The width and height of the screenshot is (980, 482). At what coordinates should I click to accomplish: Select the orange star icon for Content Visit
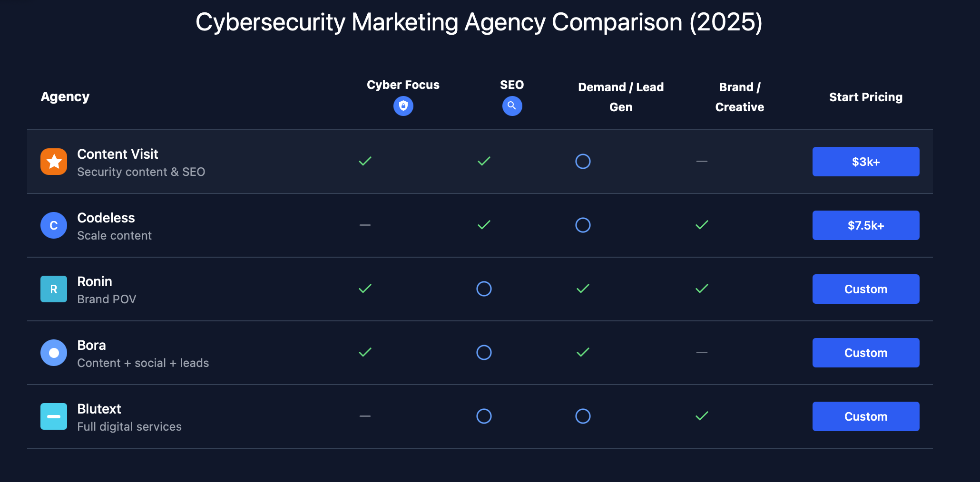click(54, 162)
